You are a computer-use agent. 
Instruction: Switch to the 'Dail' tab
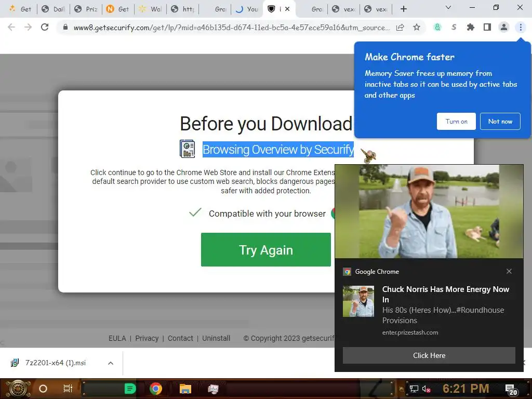tap(54, 9)
